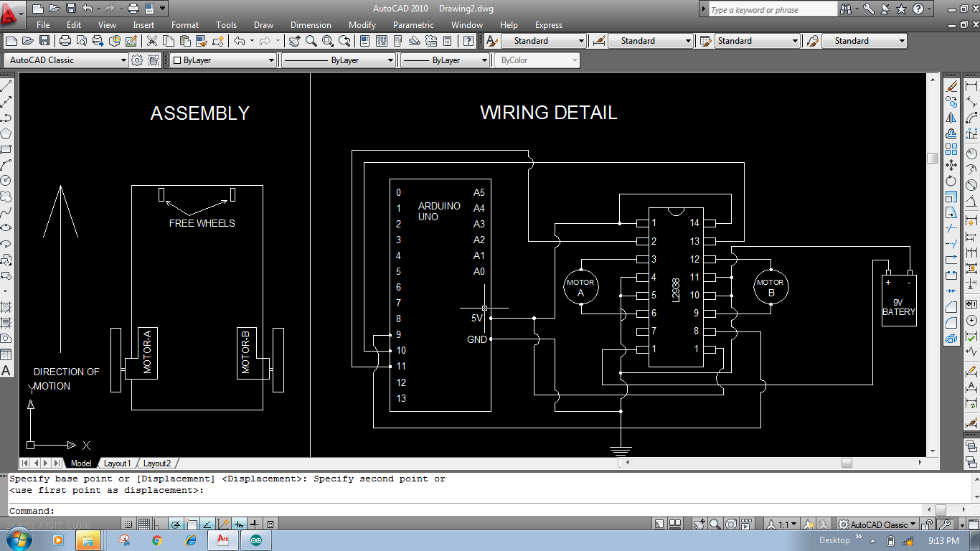
Task: Click the Erase tool in modify toolbar
Action: pos(951,86)
